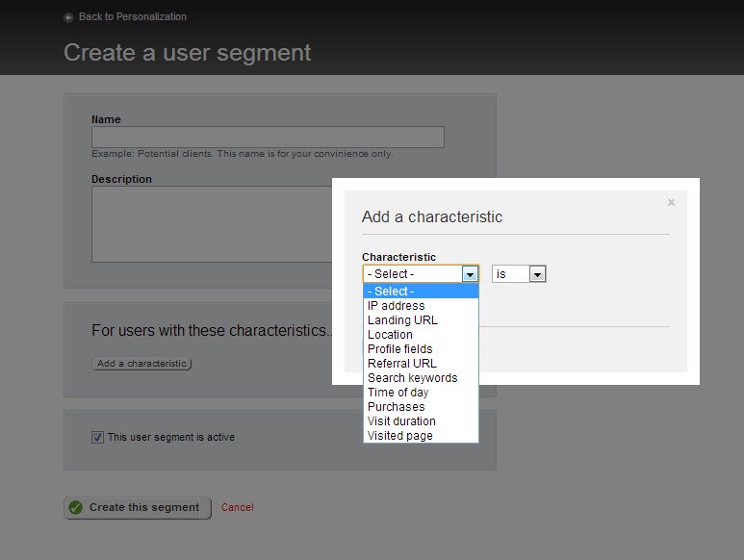744x560 pixels.
Task: Click into the Name input field
Action: [x=268, y=137]
